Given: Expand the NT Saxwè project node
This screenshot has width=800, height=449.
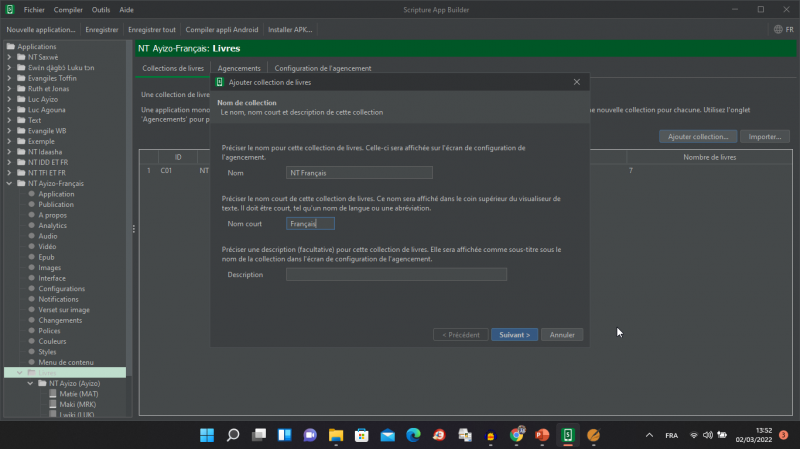Looking at the screenshot, I should [x=9, y=58].
